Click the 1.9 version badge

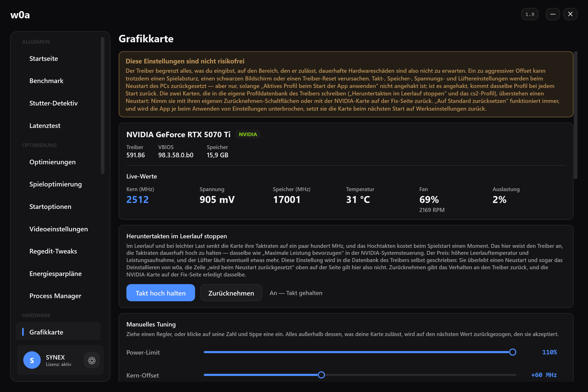pos(530,14)
